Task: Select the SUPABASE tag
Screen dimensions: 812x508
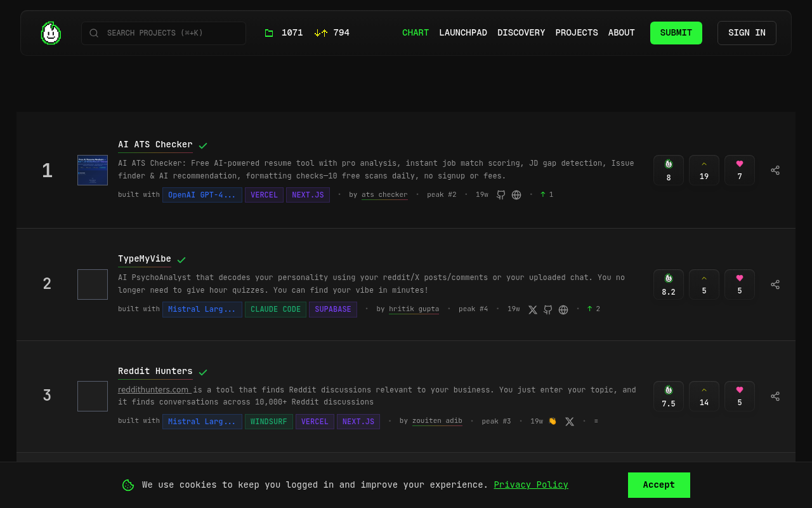Action: coord(333,309)
